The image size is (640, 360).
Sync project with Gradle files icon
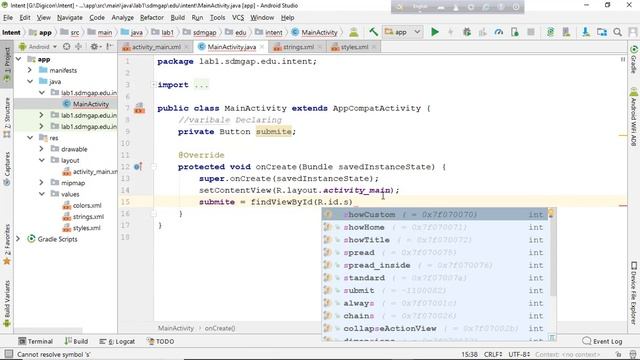tap(550, 32)
